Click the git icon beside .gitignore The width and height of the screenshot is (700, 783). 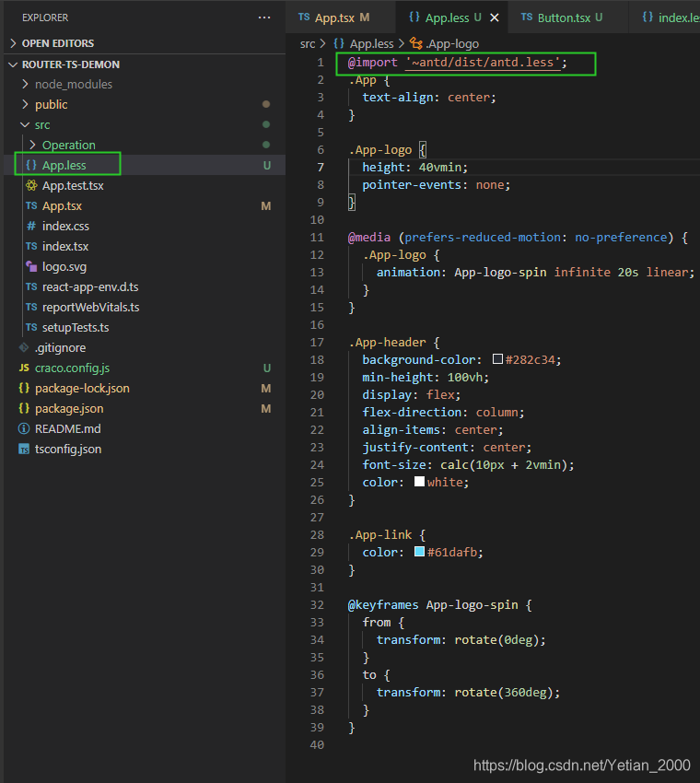click(x=24, y=347)
